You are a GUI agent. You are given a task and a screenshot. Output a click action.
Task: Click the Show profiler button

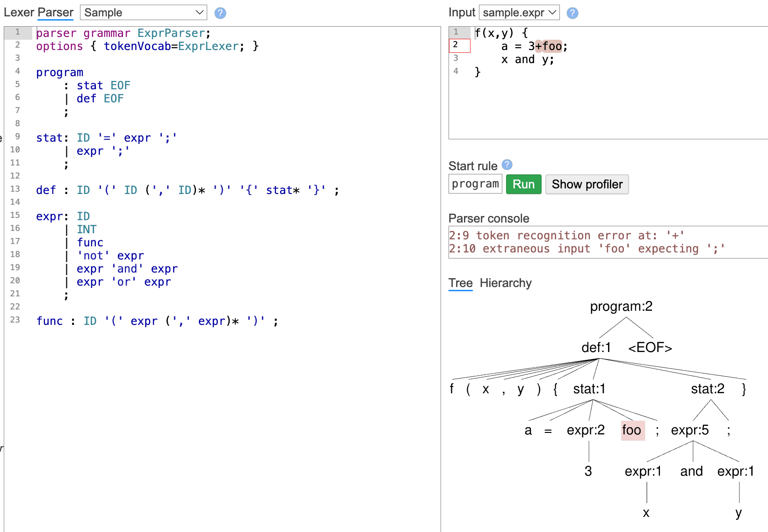(x=587, y=184)
